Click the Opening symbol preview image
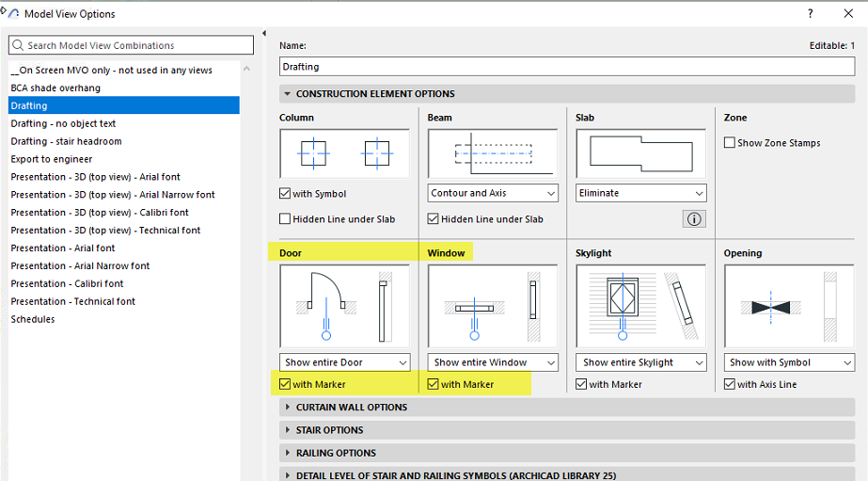 (x=789, y=307)
